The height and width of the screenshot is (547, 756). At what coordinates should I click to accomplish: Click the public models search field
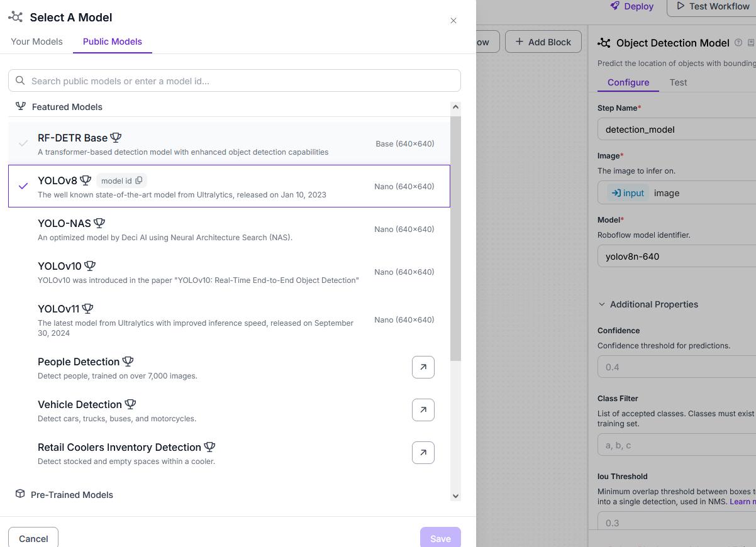click(235, 80)
